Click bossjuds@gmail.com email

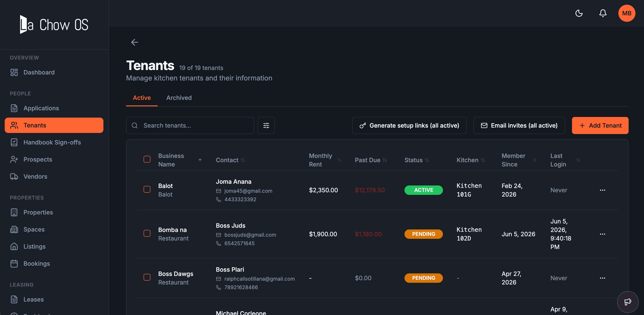click(250, 235)
